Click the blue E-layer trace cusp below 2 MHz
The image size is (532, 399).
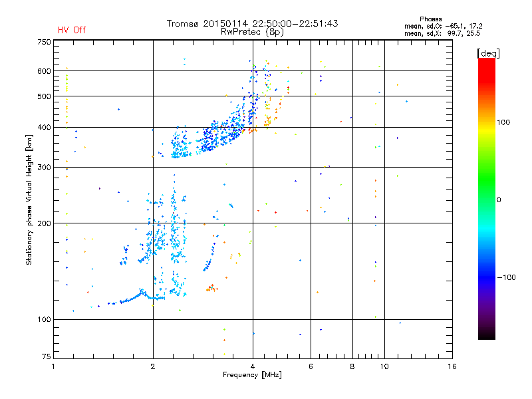(142, 291)
